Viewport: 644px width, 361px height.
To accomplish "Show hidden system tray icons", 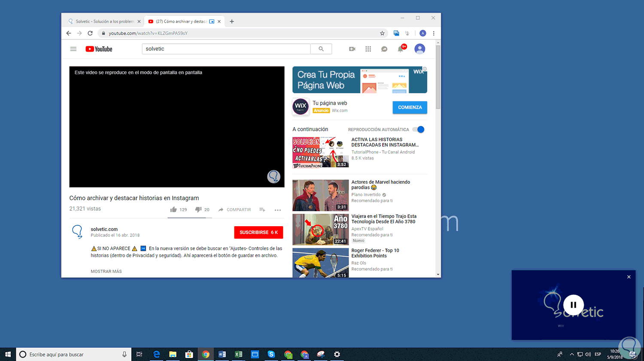I will 572,354.
